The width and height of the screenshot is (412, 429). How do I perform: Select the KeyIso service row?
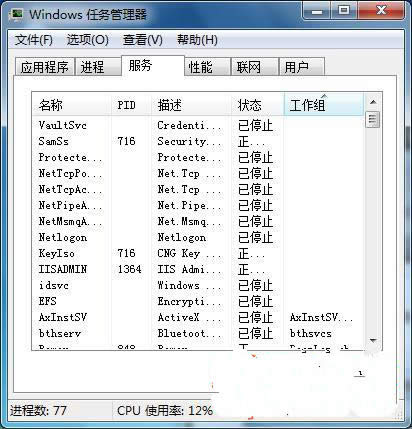pyautogui.click(x=198, y=253)
